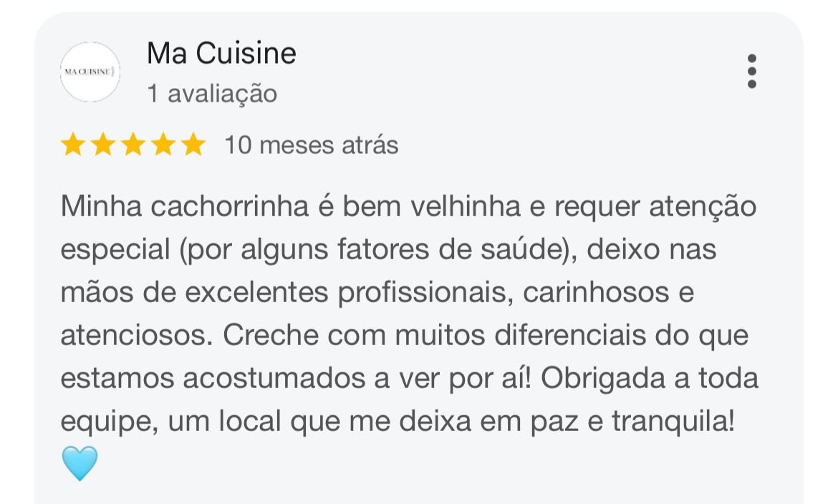
Task: Open the three-dot more options menu
Action: pyautogui.click(x=751, y=72)
